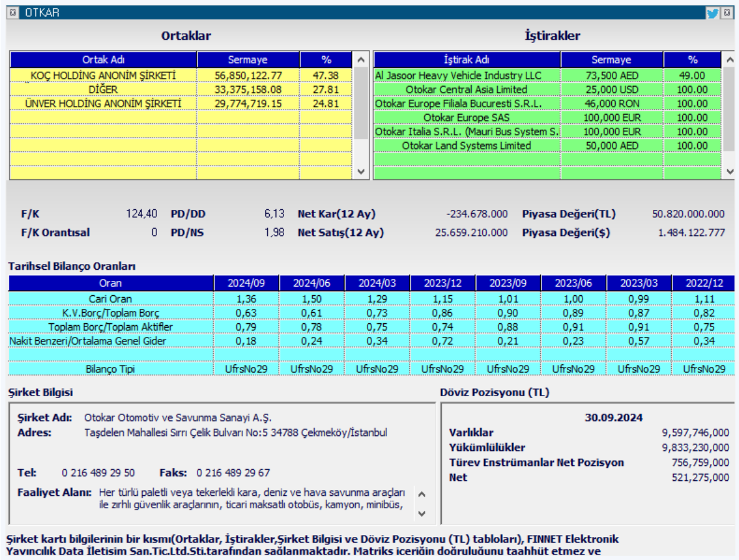Select Al Jasoor Heavy Vehicle Industry LLC row
This screenshot has height=560, width=739.
(x=547, y=75)
